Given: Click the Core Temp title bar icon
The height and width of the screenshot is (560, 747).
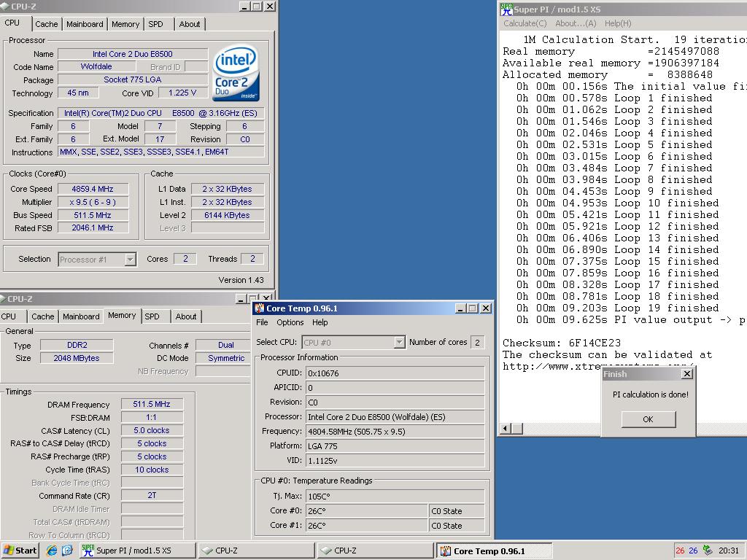Looking at the screenshot, I should 259,308.
